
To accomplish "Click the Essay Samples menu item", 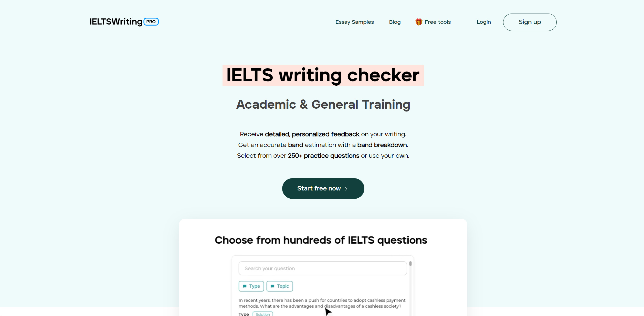I will pos(354,22).
